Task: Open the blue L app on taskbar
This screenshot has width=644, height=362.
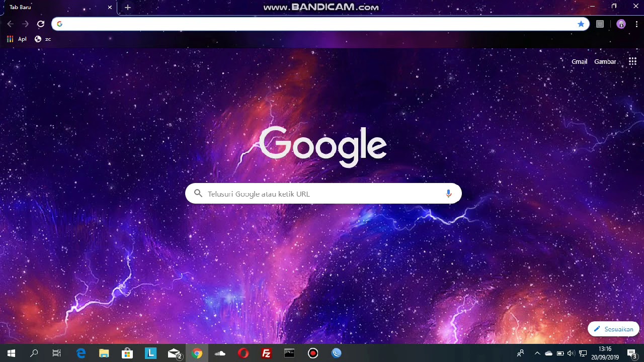Action: click(x=150, y=353)
